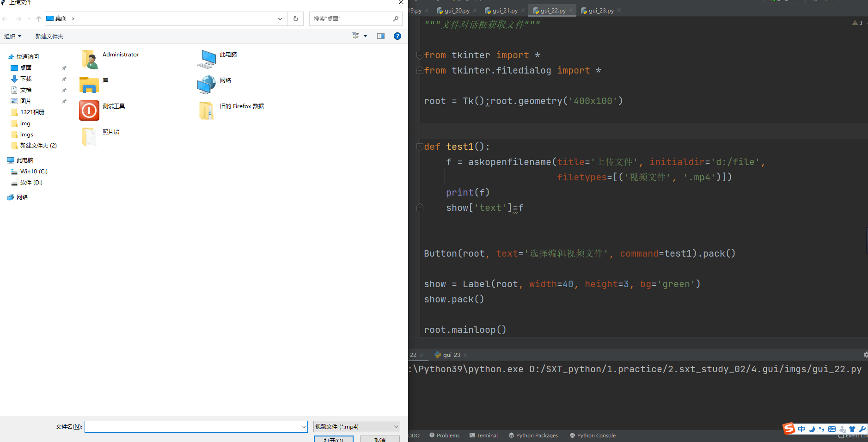Select the 照片墙 folder icon
868x442 pixels.
89,137
